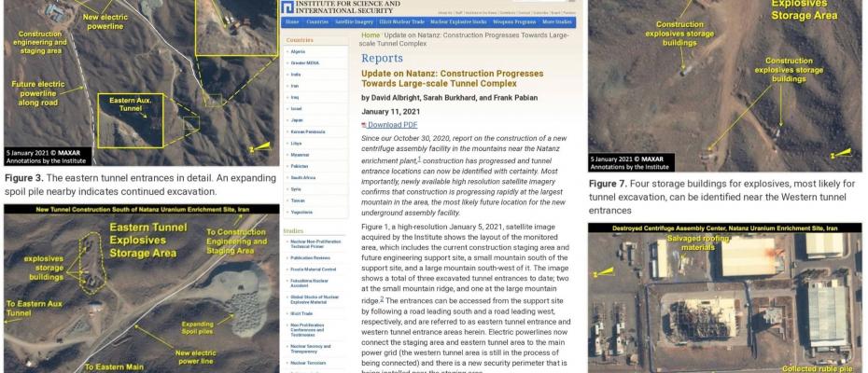Open the Home navigation tab
This screenshot has width=868, height=373.
coord(292,22)
